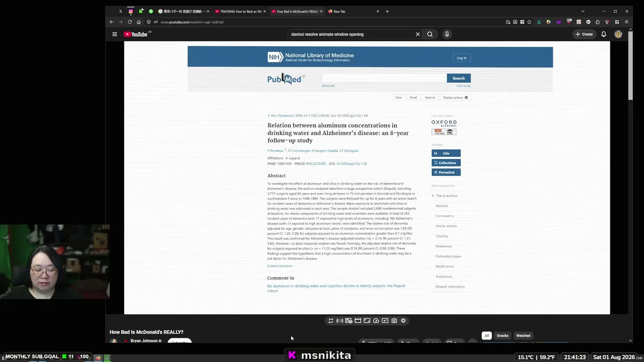Viewport: 644px width, 362px height.
Task: Click the picture-in-picture icon in video toolbar
Action: point(385,321)
